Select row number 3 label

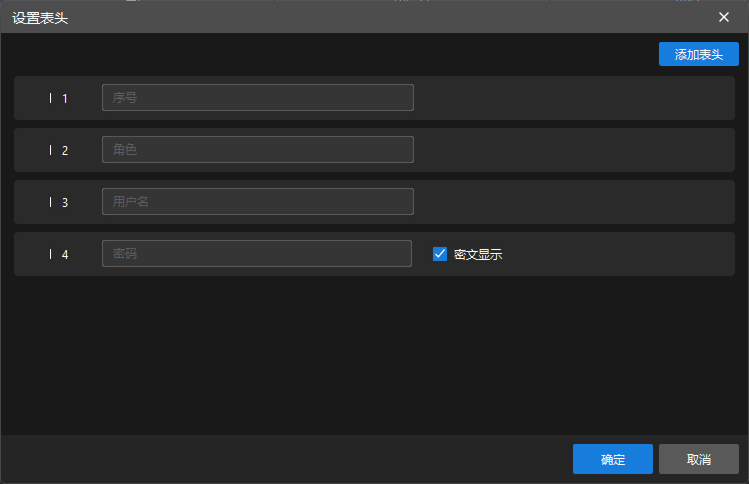click(65, 202)
